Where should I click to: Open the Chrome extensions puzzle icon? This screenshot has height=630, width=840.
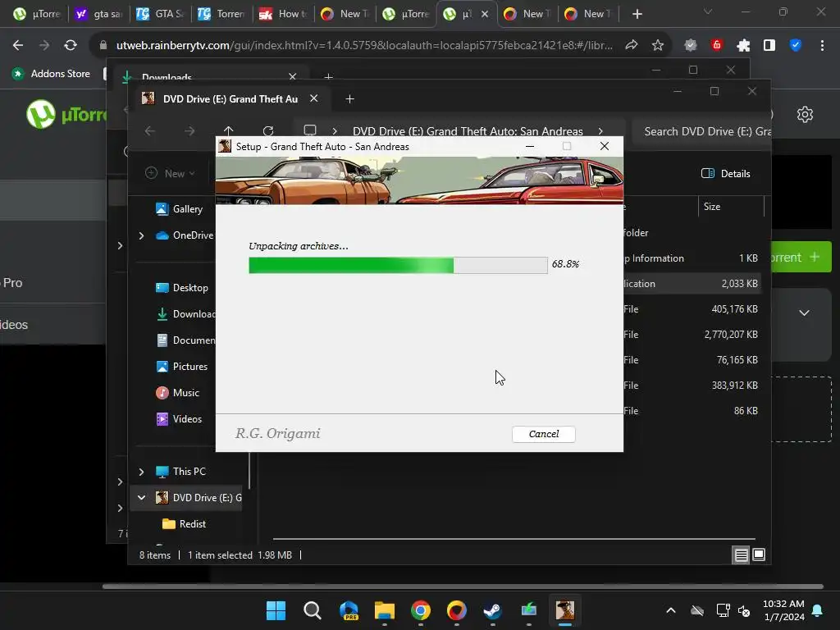pos(743,46)
